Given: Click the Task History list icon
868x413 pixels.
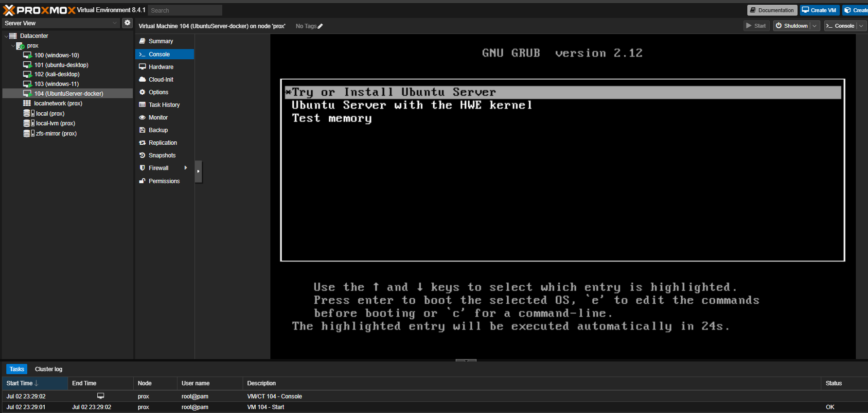Looking at the screenshot, I should click(x=142, y=105).
